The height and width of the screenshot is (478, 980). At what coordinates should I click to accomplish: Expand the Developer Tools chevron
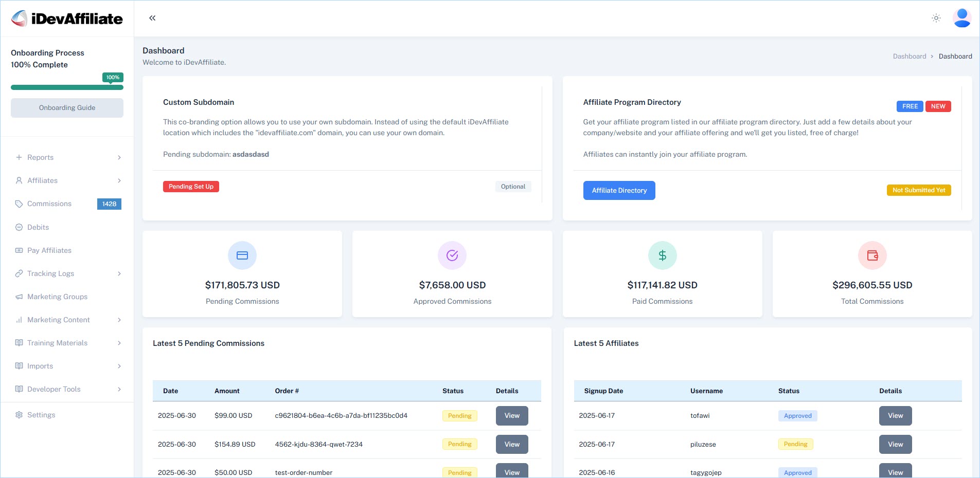119,389
